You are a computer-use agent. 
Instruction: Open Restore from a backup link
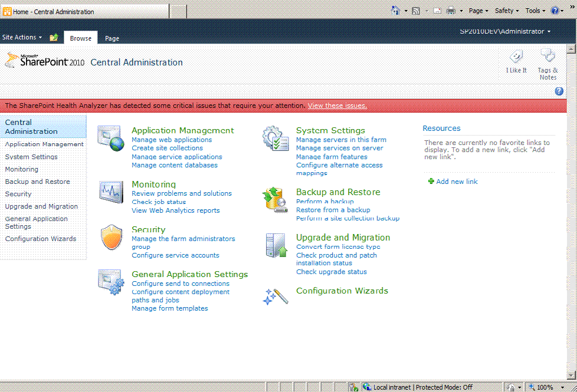click(x=333, y=210)
